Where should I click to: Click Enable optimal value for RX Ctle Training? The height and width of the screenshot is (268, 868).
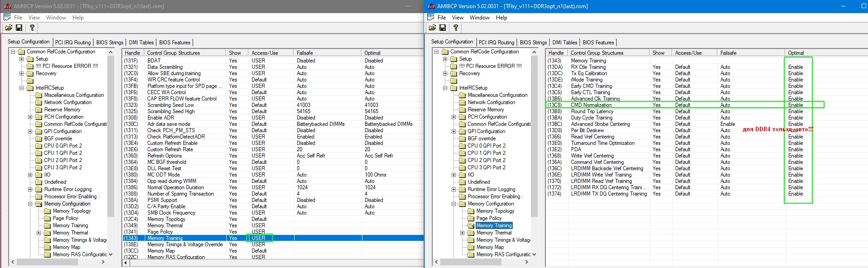tap(795, 67)
